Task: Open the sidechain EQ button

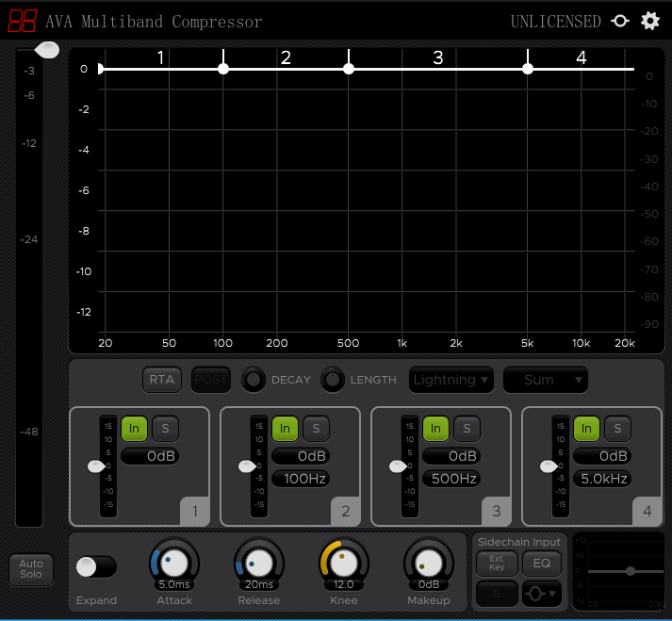Action: tap(542, 564)
